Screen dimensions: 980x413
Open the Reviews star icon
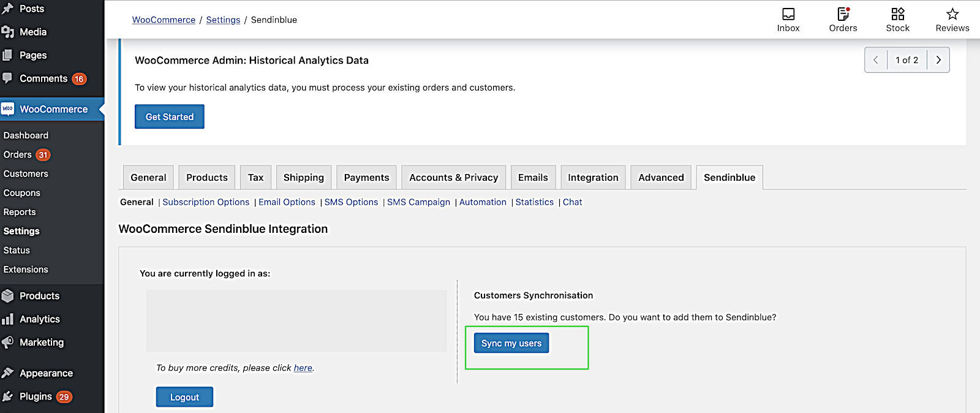[952, 14]
